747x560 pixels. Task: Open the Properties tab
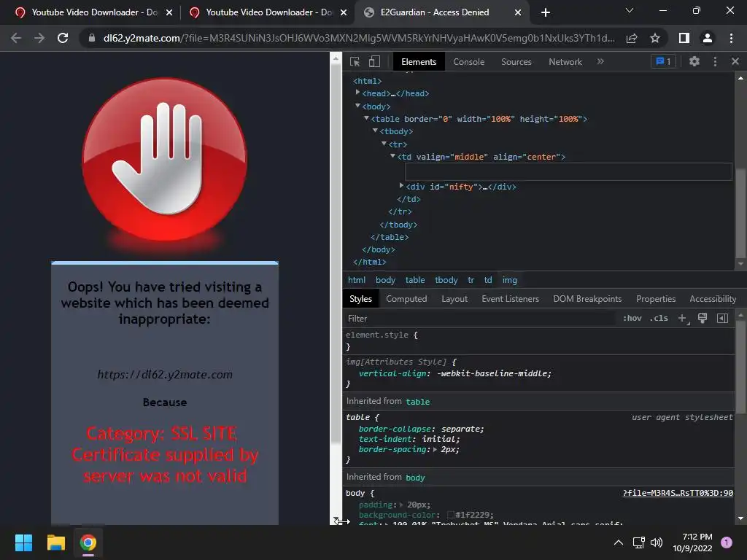tap(656, 298)
